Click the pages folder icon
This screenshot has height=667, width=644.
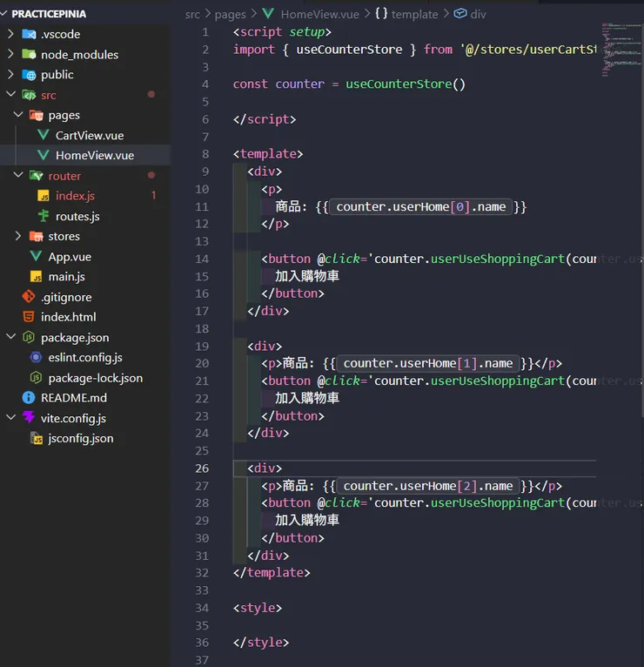pos(37,115)
